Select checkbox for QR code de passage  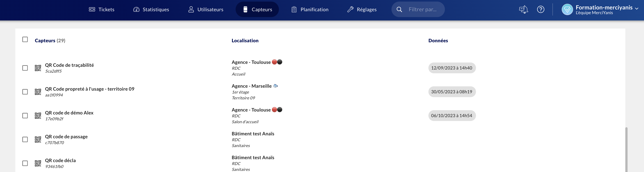click(x=25, y=139)
